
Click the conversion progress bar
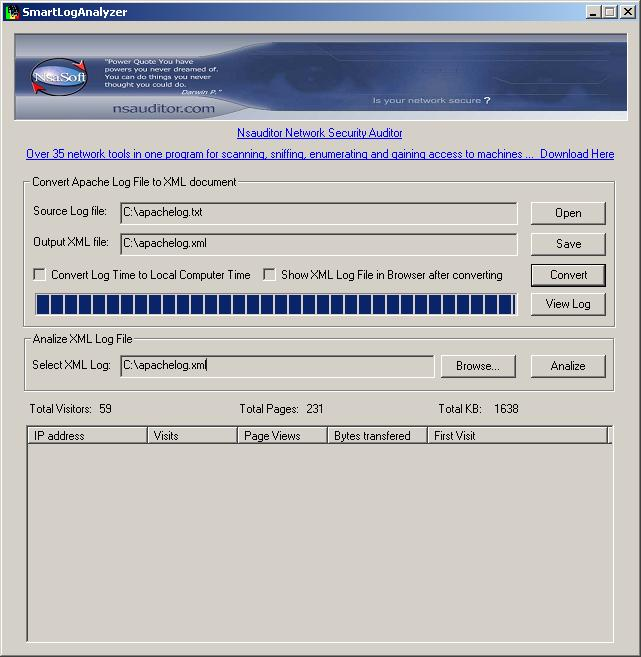pyautogui.click(x=275, y=304)
